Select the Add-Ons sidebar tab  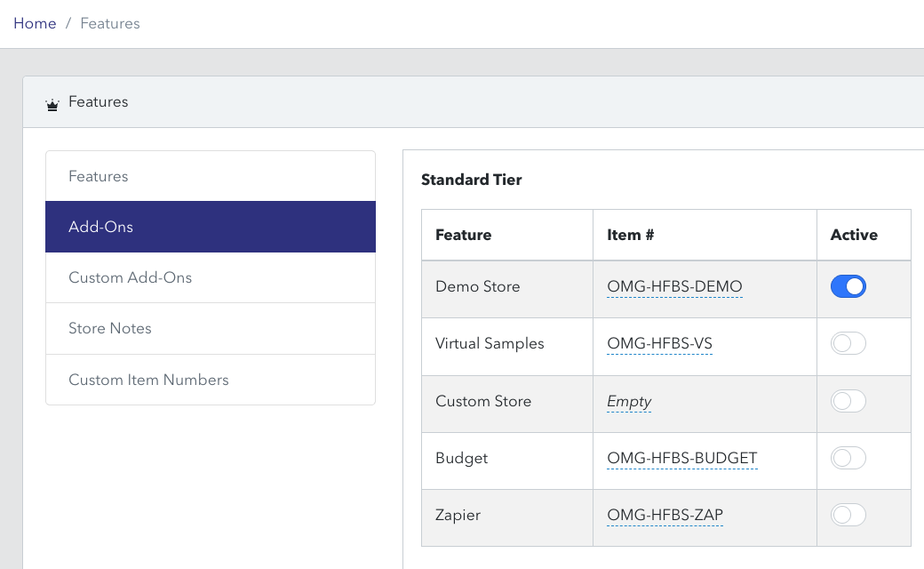[211, 227]
